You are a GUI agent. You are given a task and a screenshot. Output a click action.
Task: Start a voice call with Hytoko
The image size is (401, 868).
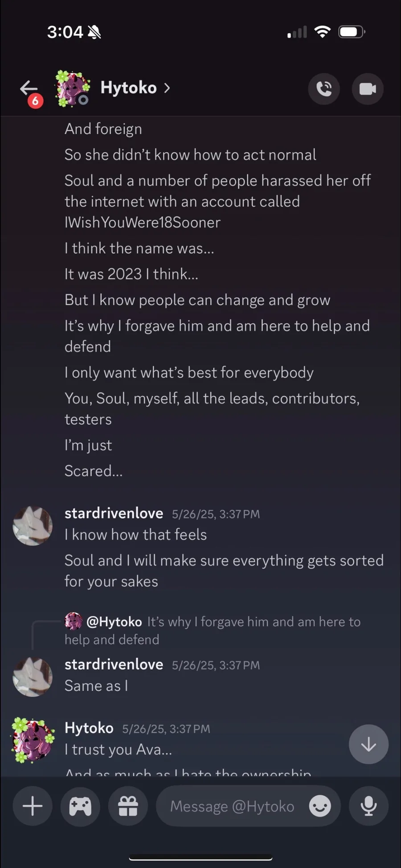click(x=324, y=89)
